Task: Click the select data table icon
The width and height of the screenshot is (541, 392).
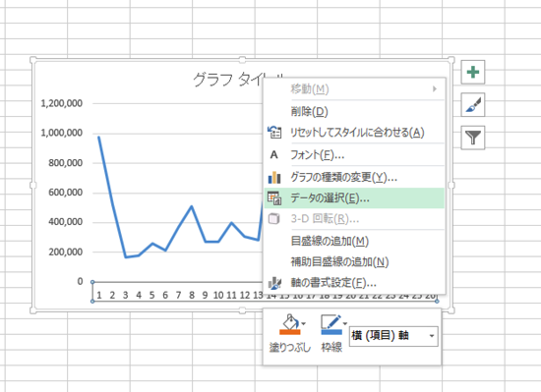Action: tap(274, 198)
